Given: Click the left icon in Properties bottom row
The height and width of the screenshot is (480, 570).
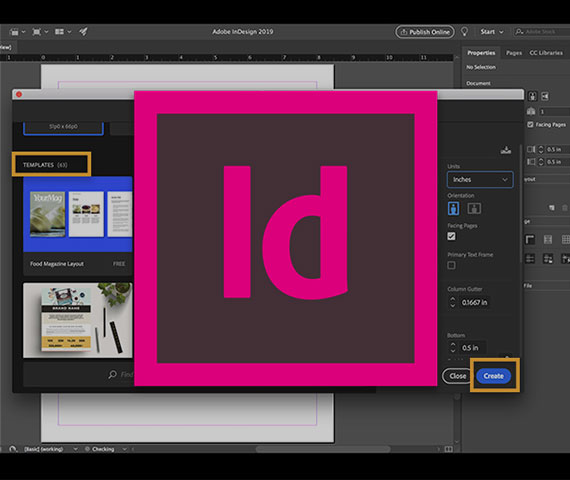Looking at the screenshot, I should pyautogui.click(x=530, y=259).
